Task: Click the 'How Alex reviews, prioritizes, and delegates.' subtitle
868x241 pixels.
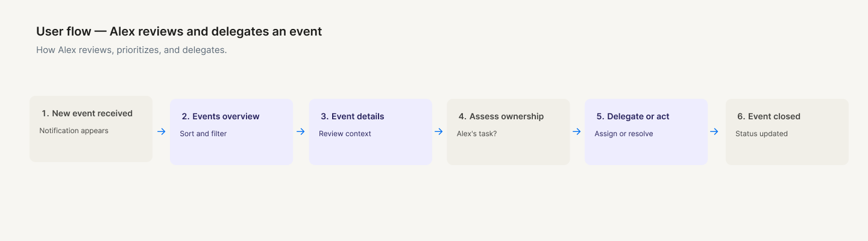Action: point(131,50)
